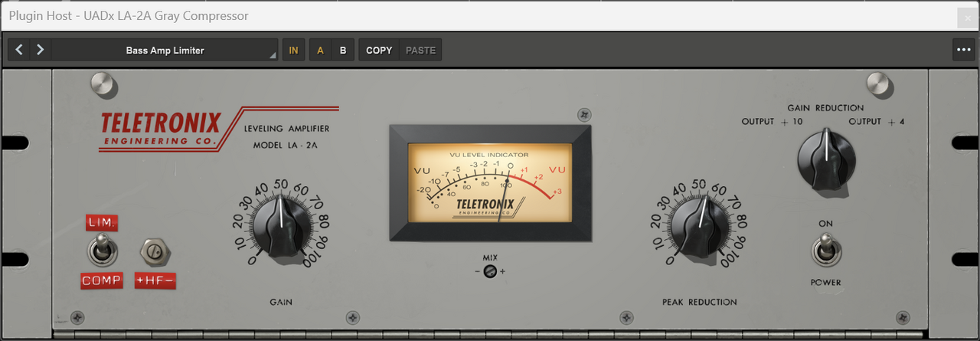
Task: Go to the next preset arrow
Action: (40, 50)
